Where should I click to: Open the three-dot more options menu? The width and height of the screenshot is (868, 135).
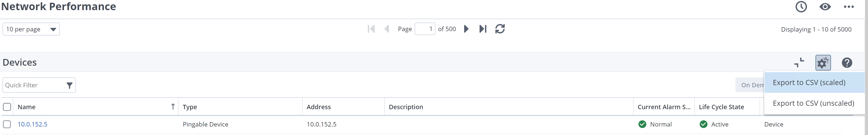pyautogui.click(x=848, y=7)
